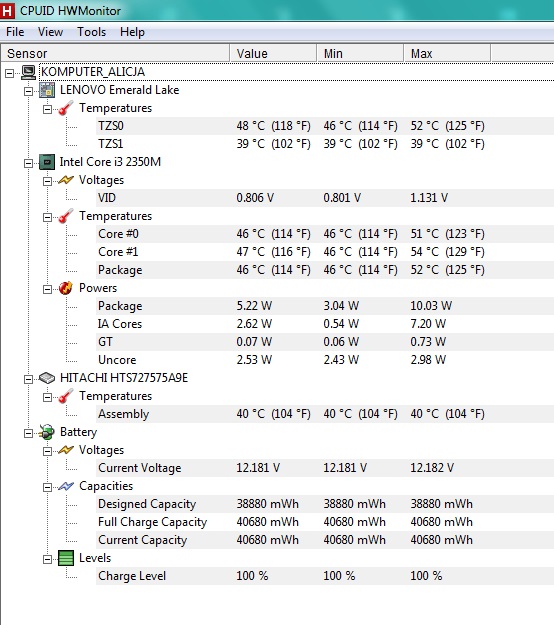Image resolution: width=554 pixels, height=625 pixels.
Task: Click the CPU Voltages lightning icon
Action: point(66,180)
